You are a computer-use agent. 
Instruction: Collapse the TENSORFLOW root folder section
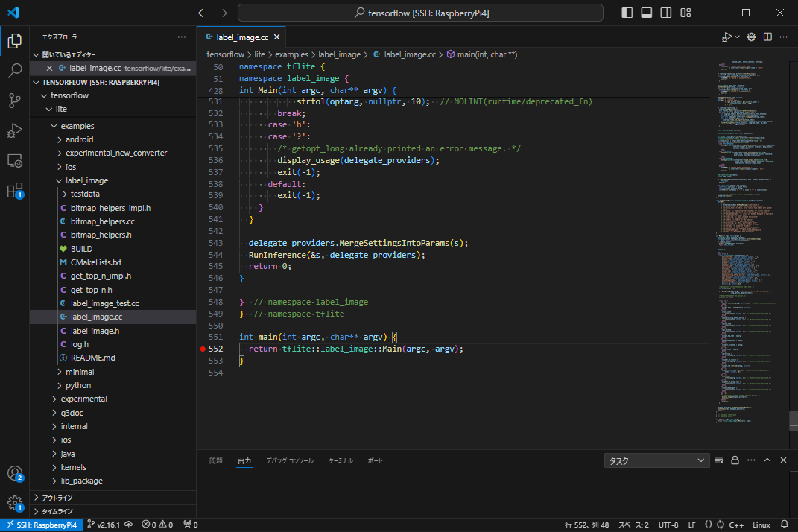click(x=113, y=82)
